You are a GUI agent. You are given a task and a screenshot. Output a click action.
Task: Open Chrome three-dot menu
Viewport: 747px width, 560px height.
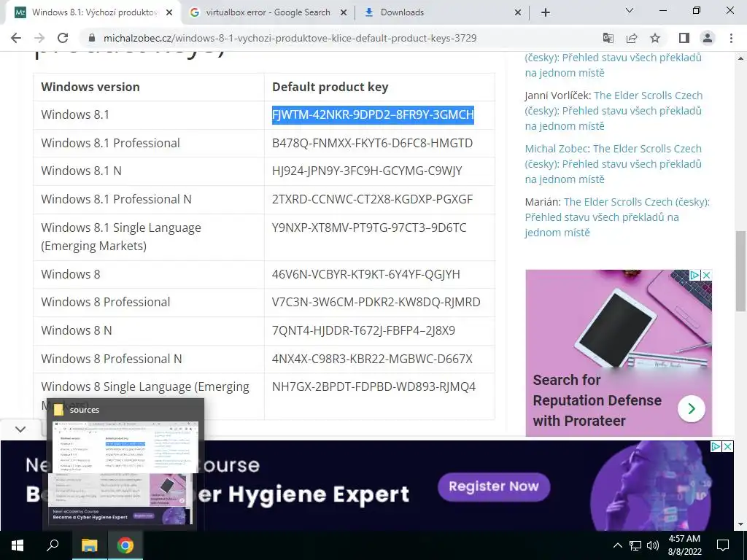point(731,38)
